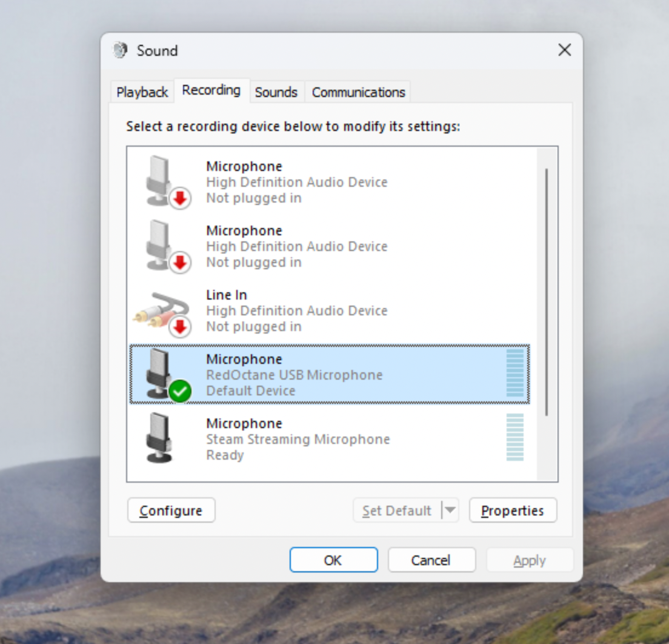Click the RedOctane USB Microphone icon
This screenshot has height=644, width=669.
click(159, 371)
